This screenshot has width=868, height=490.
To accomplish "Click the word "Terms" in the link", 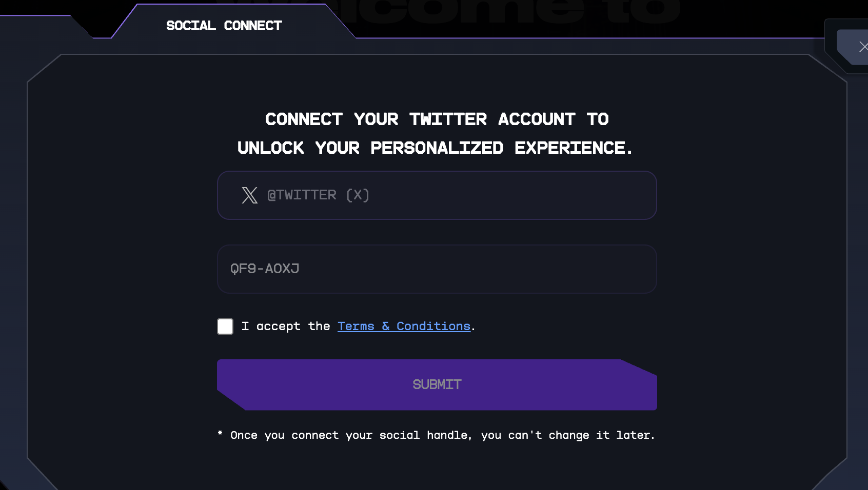I will coord(356,326).
